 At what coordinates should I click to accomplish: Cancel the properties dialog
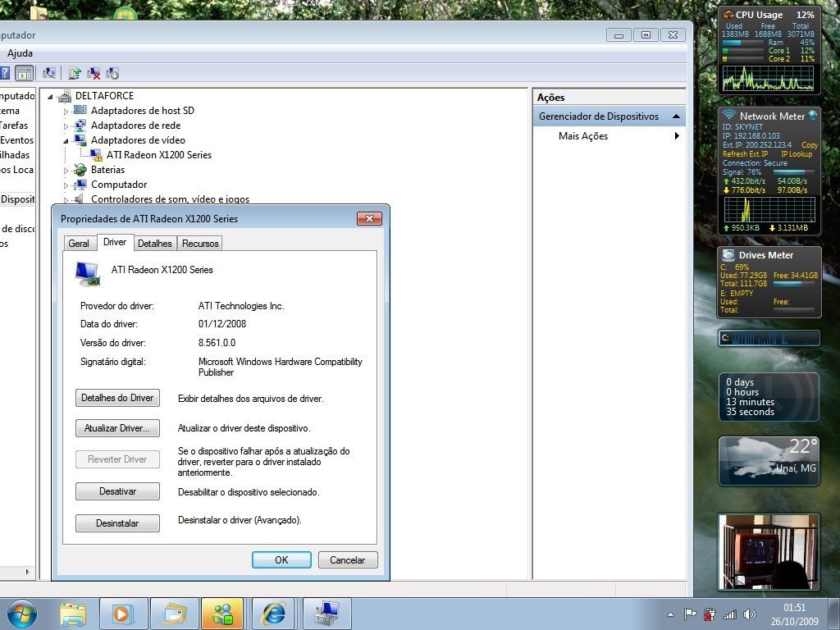point(348,559)
